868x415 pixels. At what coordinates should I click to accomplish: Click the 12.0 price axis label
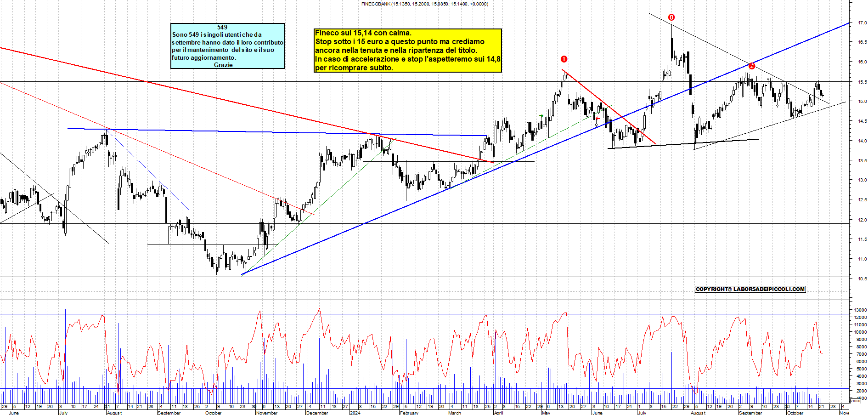coord(862,220)
